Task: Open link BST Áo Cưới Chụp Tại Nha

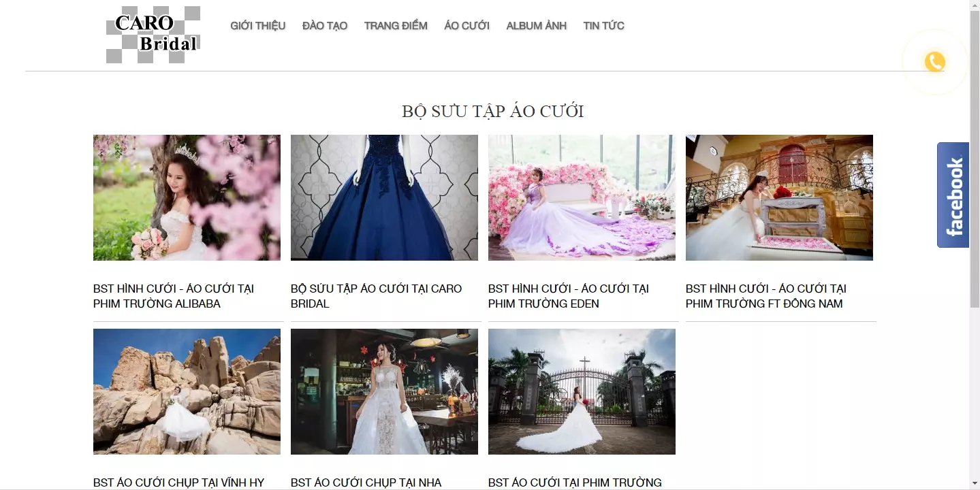Action: click(x=366, y=483)
